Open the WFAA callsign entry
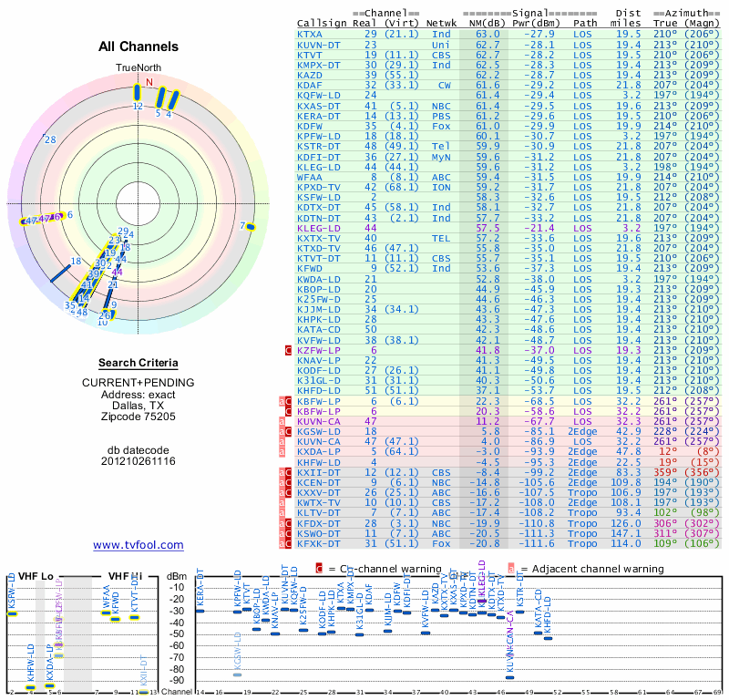The height and width of the screenshot is (700, 729). tap(309, 176)
